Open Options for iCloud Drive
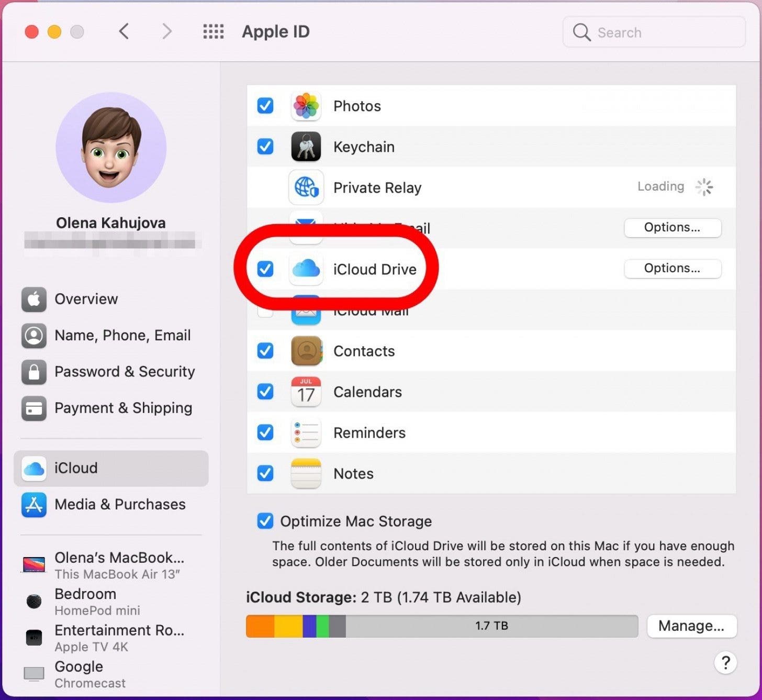This screenshot has height=700, width=762. coord(672,269)
